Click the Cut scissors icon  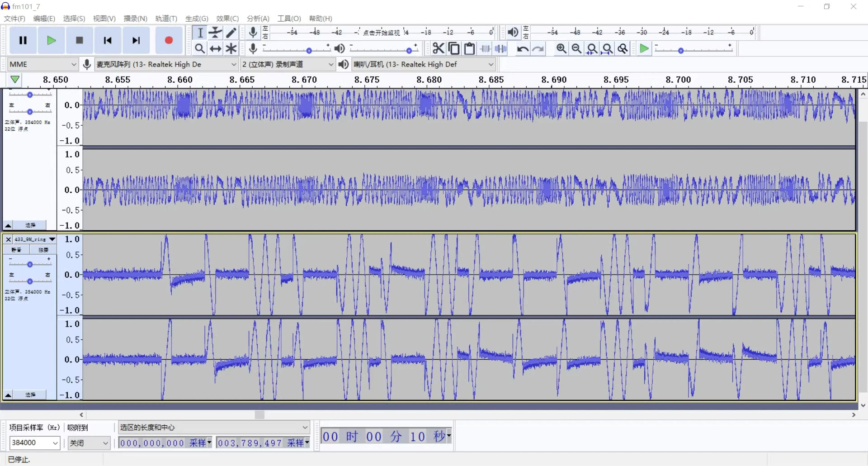(x=438, y=48)
